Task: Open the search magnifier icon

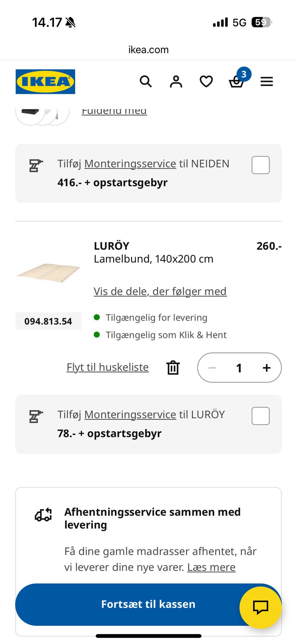Action: pos(146,82)
